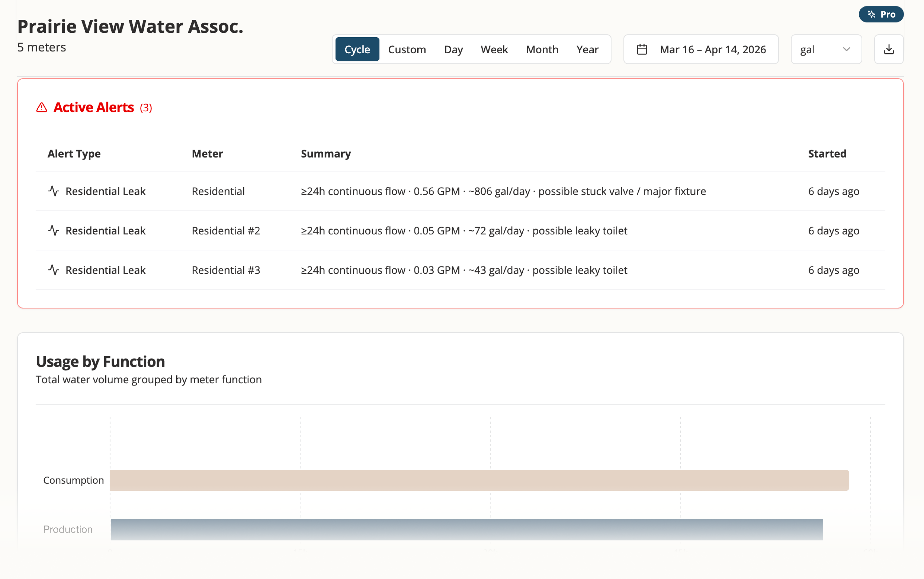
Task: Click the Active Alerts warning triangle icon
Action: click(x=41, y=108)
